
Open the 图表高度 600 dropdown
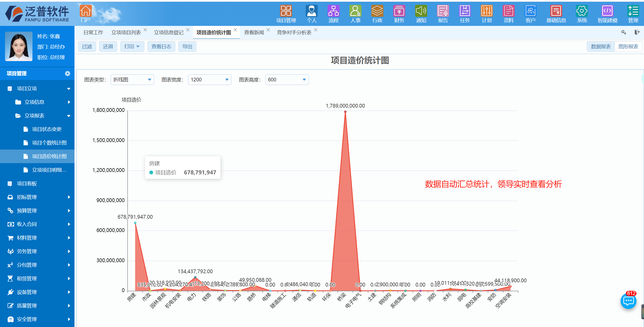coord(287,80)
